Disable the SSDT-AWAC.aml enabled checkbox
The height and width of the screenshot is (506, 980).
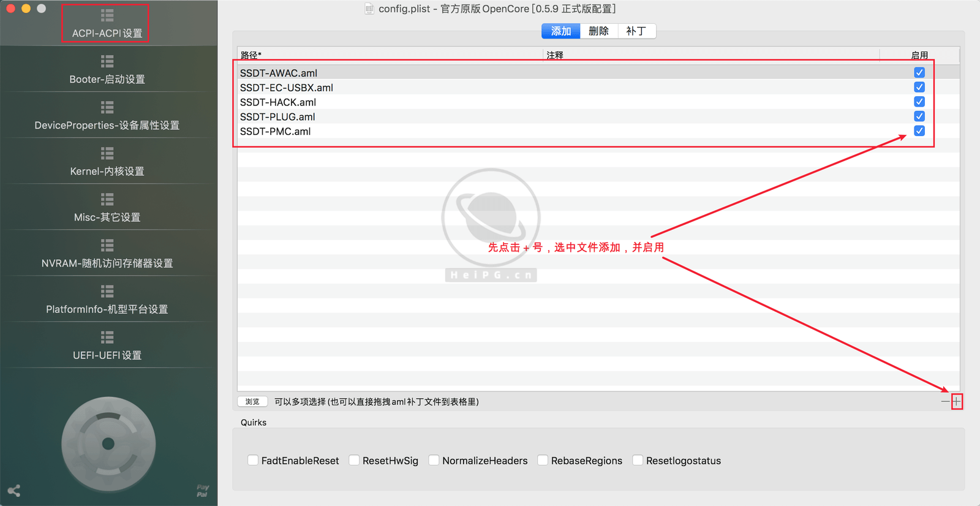[919, 72]
